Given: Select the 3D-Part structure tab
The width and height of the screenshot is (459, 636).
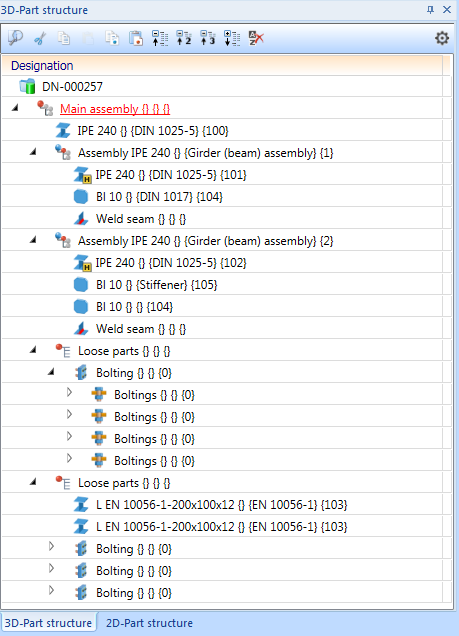Looking at the screenshot, I should tap(48, 623).
